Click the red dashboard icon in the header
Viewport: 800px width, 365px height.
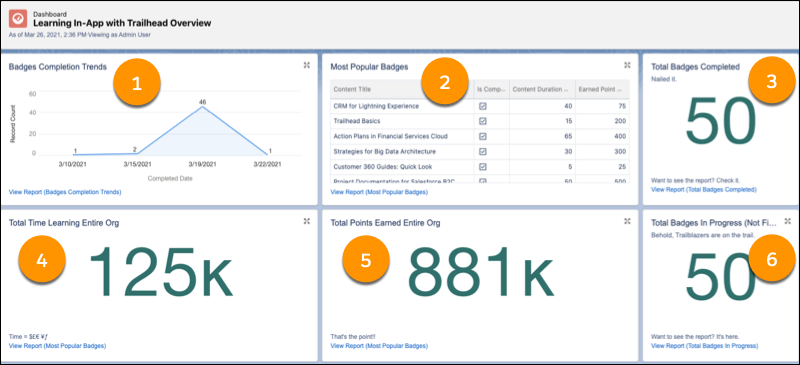tap(18, 19)
